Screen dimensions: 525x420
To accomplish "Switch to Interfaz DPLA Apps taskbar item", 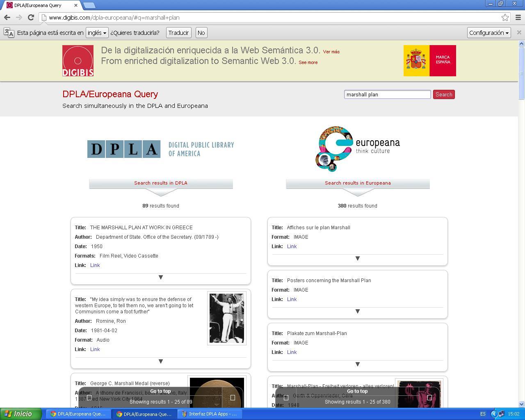I will [209, 414].
